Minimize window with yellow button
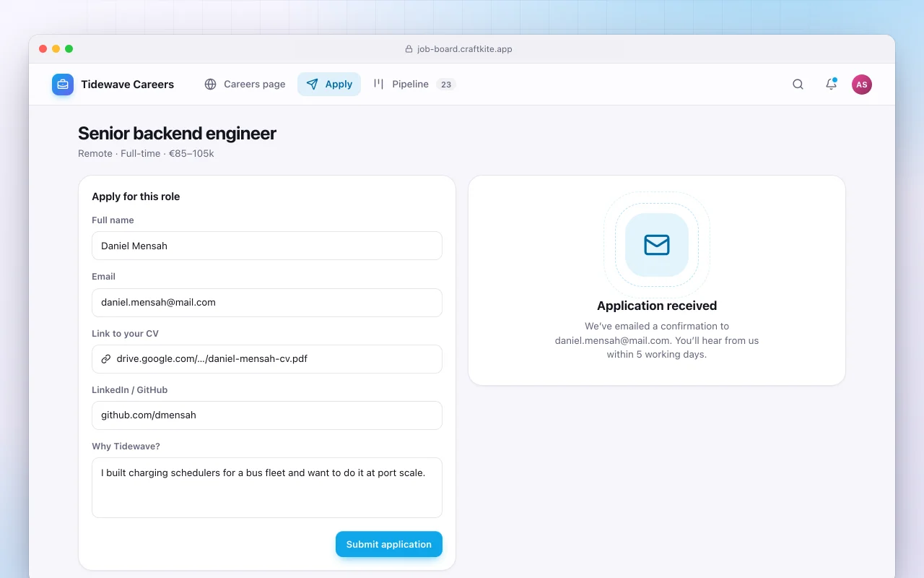The image size is (924, 578). tap(56, 49)
